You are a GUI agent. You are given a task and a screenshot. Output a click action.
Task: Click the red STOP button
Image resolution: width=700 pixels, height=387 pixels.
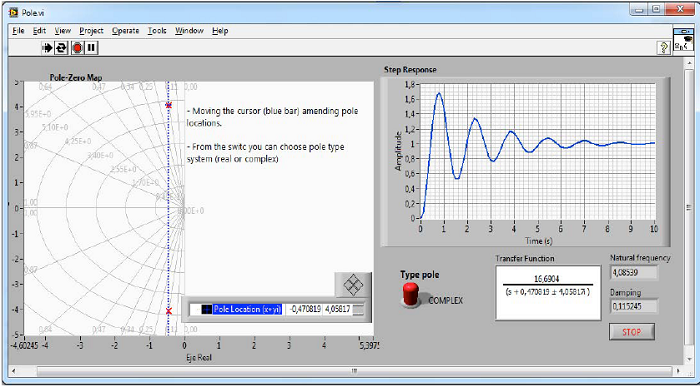(x=632, y=332)
